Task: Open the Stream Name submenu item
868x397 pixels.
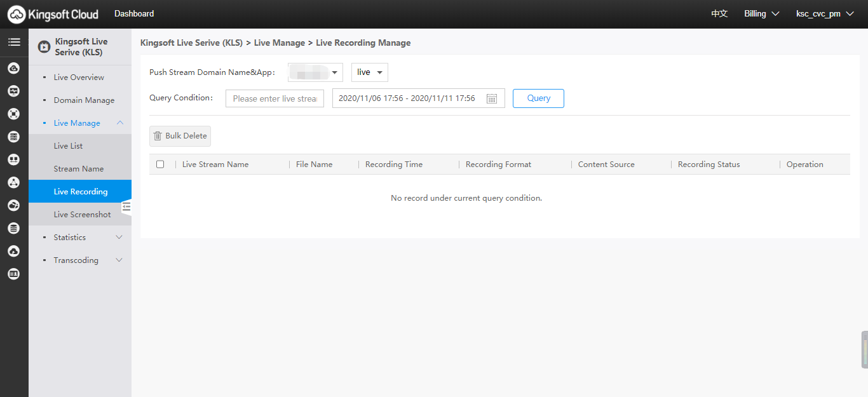Action: [x=79, y=169]
